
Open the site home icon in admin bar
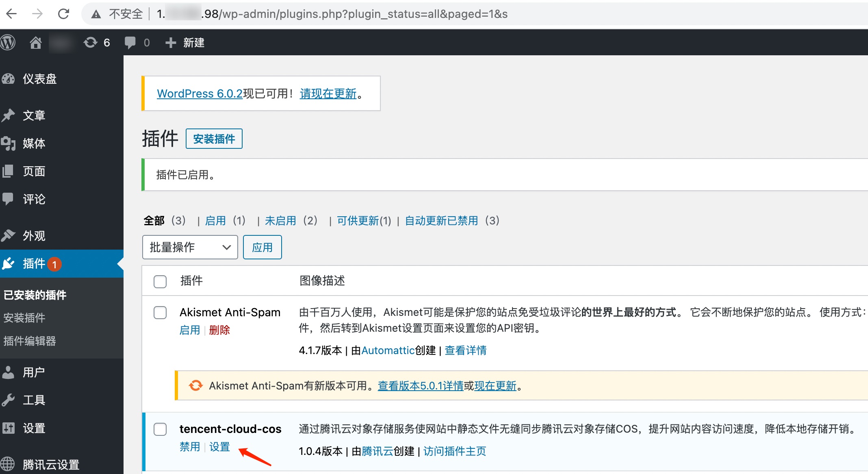point(36,42)
